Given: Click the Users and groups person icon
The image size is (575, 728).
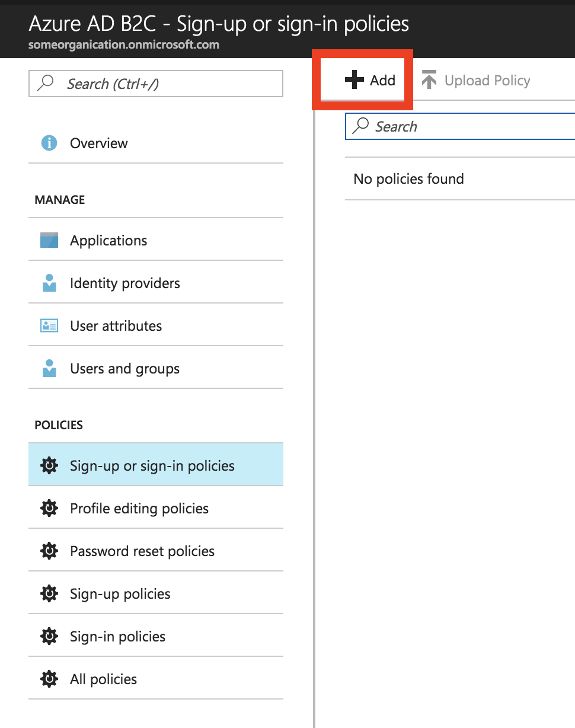Looking at the screenshot, I should pos(49,368).
